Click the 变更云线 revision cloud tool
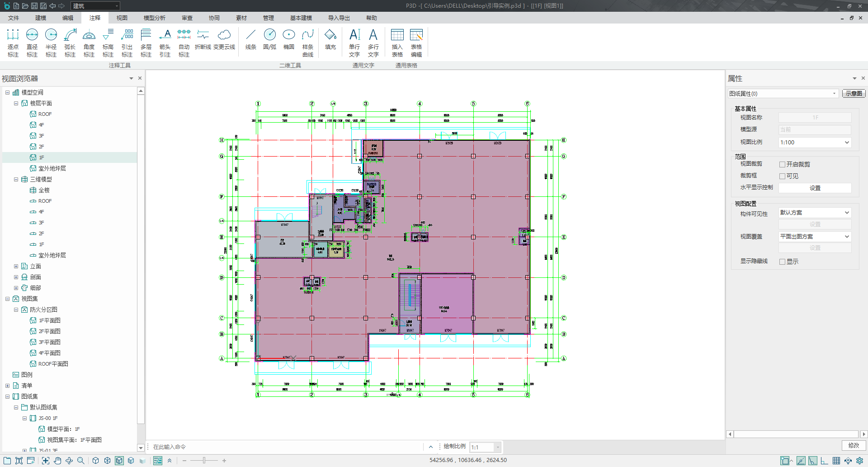868x467 pixels. pos(224,40)
